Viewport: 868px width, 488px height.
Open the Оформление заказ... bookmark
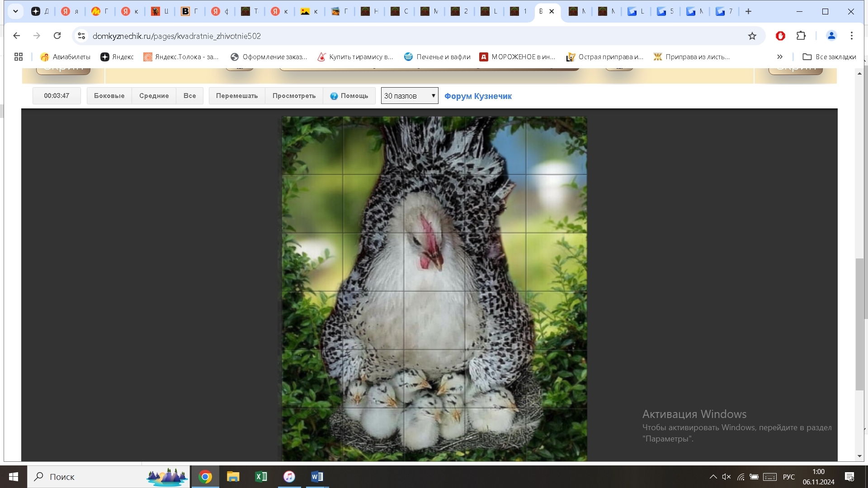[269, 56]
